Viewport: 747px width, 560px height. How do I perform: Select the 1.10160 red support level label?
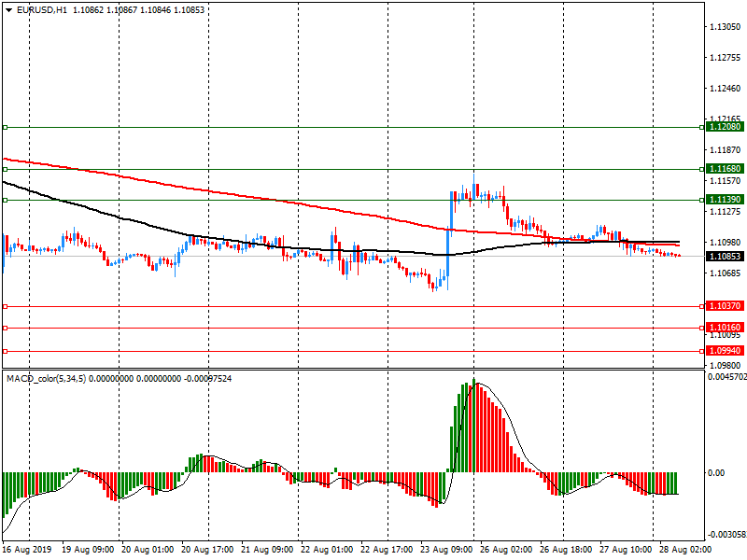point(725,328)
